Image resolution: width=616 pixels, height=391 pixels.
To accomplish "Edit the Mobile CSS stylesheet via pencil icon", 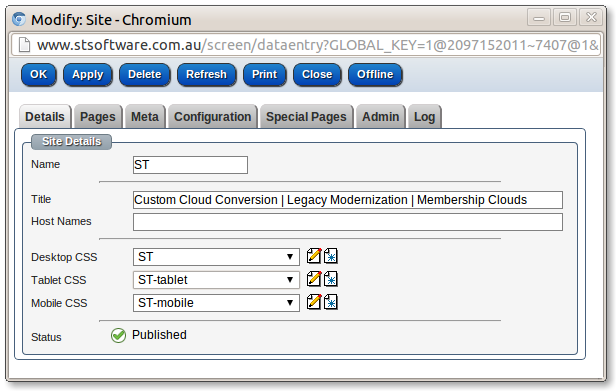I will click(x=314, y=302).
